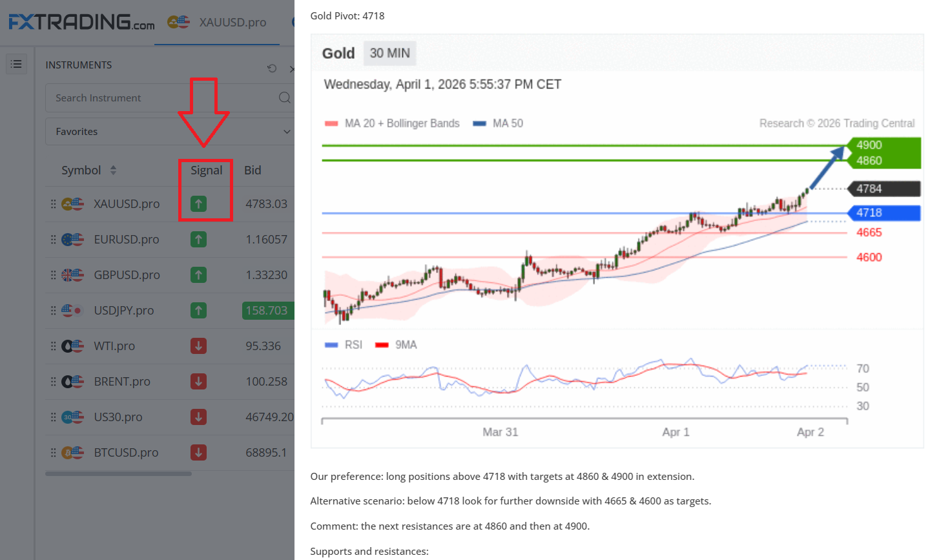Click the MA 20 + Bollinger Bands legend swatch
This screenshot has height=560, width=939.
[331, 124]
